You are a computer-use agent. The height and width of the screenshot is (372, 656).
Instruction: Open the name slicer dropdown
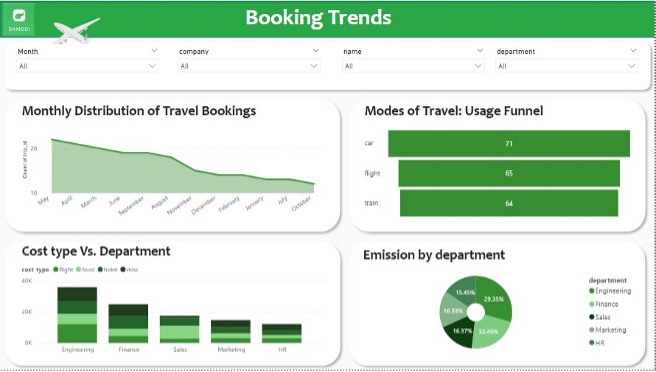(x=413, y=66)
